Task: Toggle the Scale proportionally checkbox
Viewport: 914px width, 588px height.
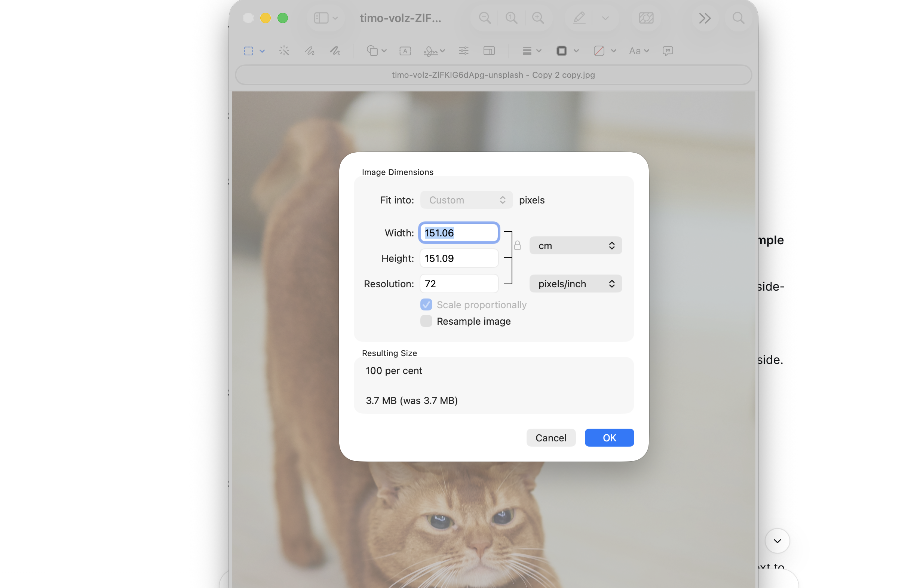Action: tap(426, 305)
